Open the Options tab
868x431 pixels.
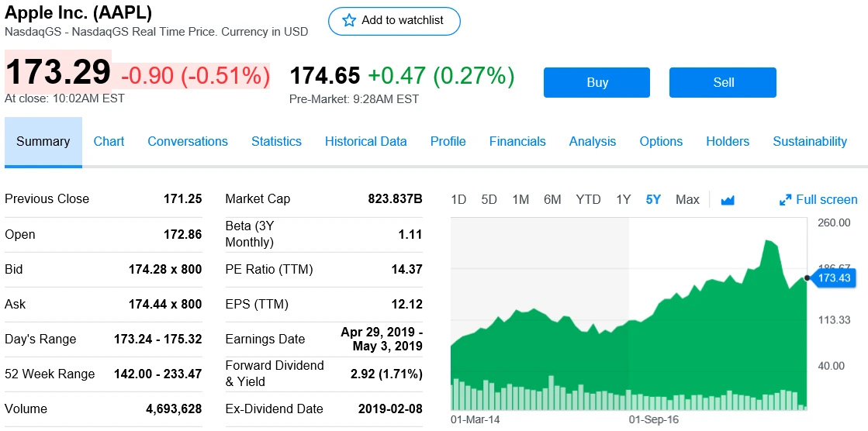[x=661, y=142]
